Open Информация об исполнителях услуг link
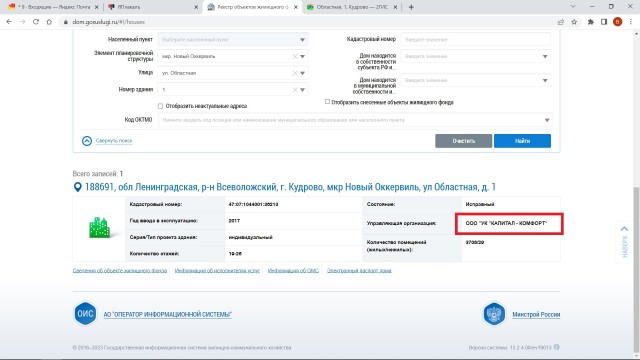Screen dimensions: 640x360 click(x=217, y=271)
